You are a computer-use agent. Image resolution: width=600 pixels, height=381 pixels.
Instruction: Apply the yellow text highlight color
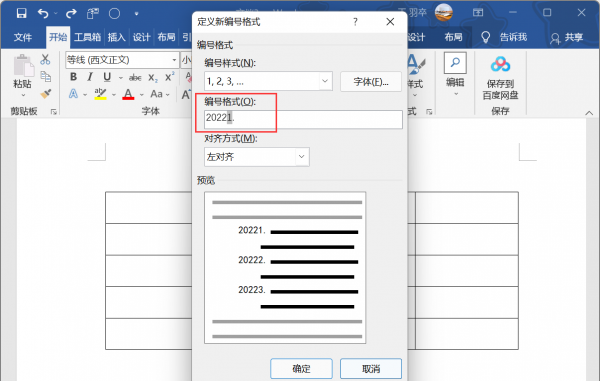pyautogui.click(x=100, y=94)
